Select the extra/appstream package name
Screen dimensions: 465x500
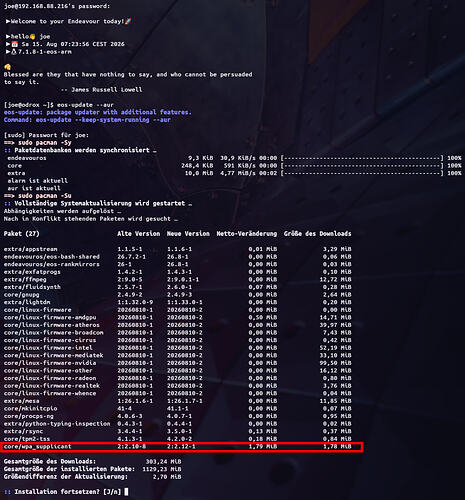click(x=31, y=249)
